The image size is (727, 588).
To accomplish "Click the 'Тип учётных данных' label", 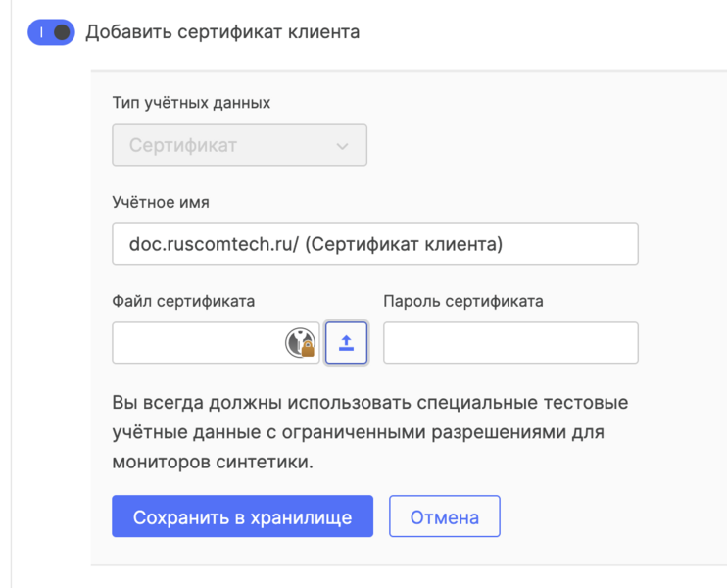I will point(192,103).
